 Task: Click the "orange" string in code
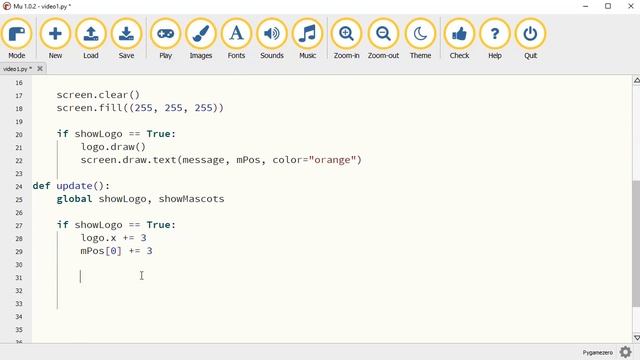click(332, 160)
